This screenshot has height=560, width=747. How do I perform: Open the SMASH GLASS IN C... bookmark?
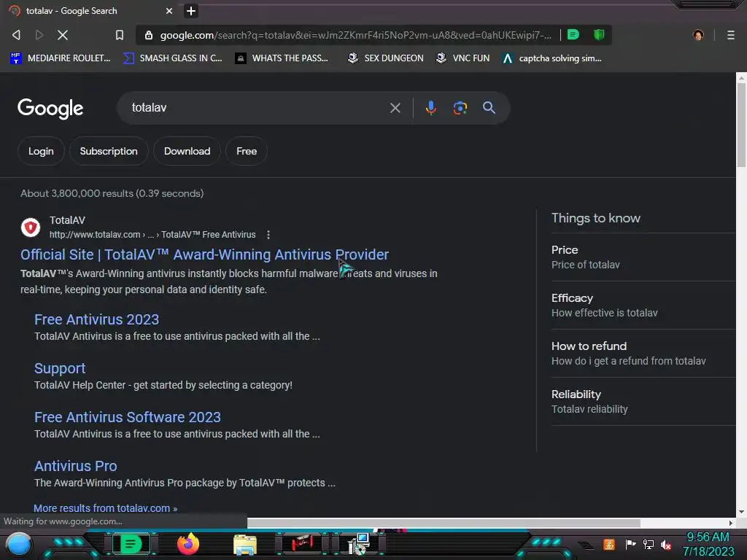coord(172,58)
